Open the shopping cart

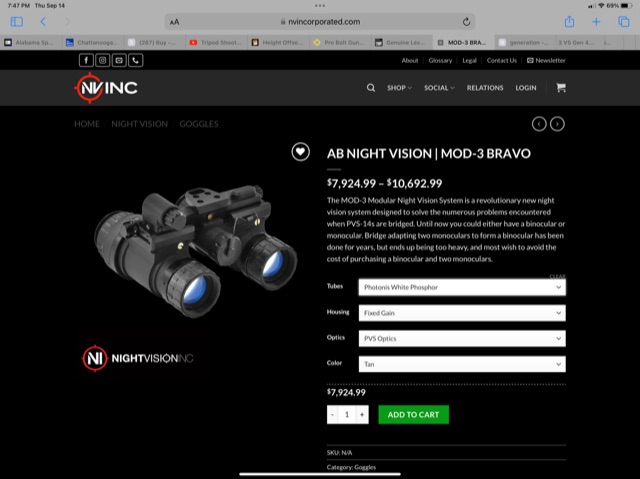tap(561, 87)
